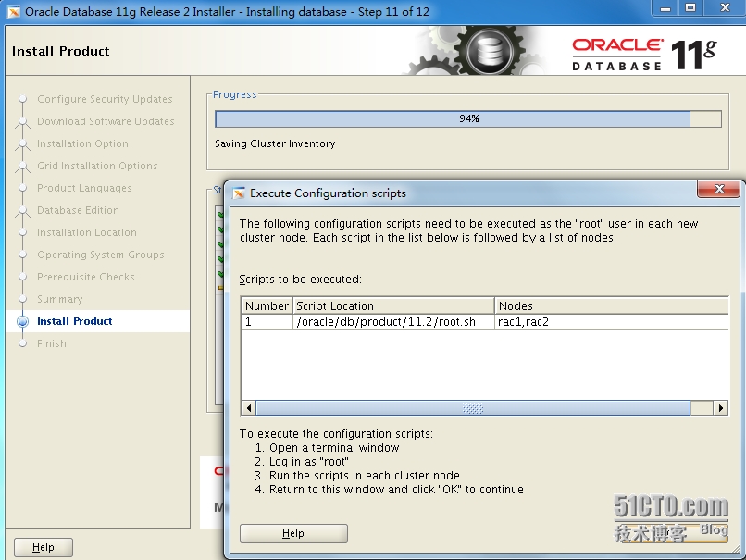Click Finish step in sidebar
Image resolution: width=746 pixels, height=560 pixels.
[52, 343]
